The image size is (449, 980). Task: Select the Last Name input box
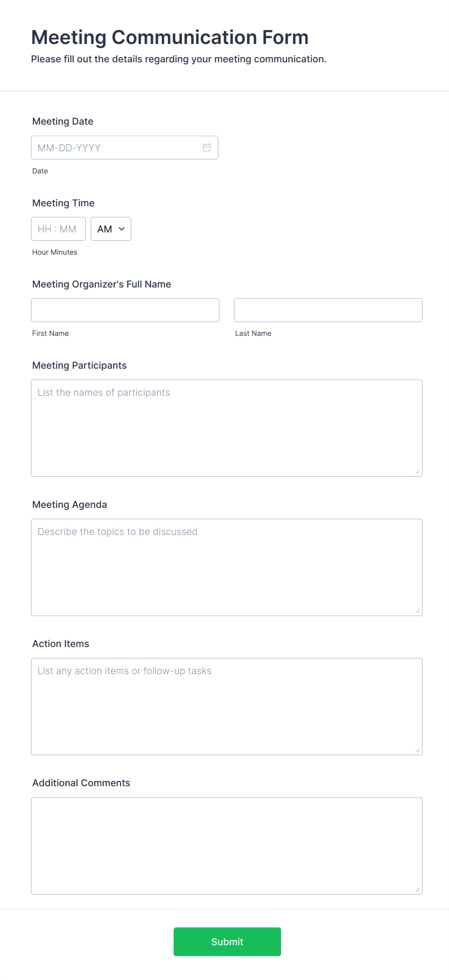(328, 310)
